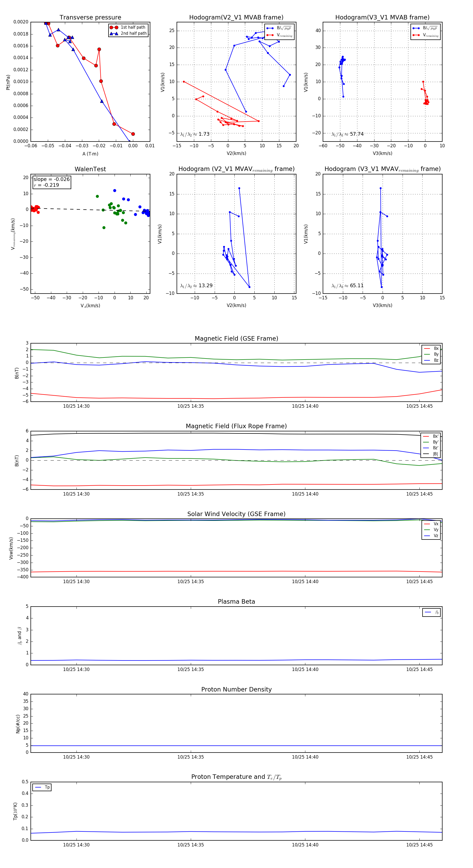Select the "|B|" legend entry
The image size is (473, 868).
(x=431, y=454)
